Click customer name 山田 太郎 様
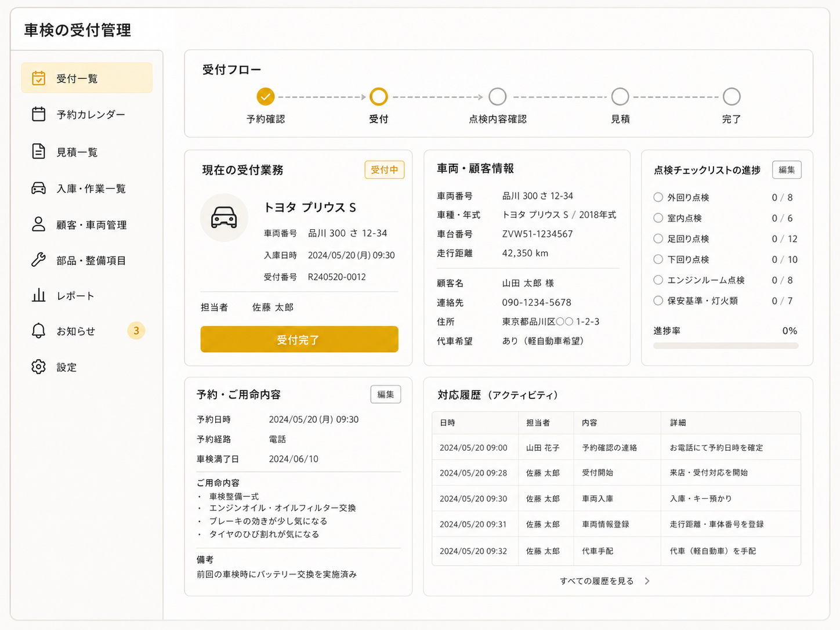 click(528, 283)
